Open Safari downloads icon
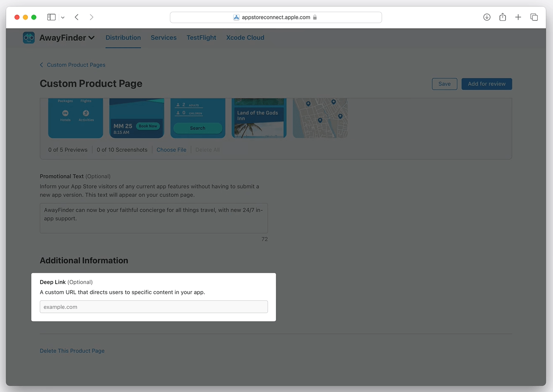 (x=487, y=17)
